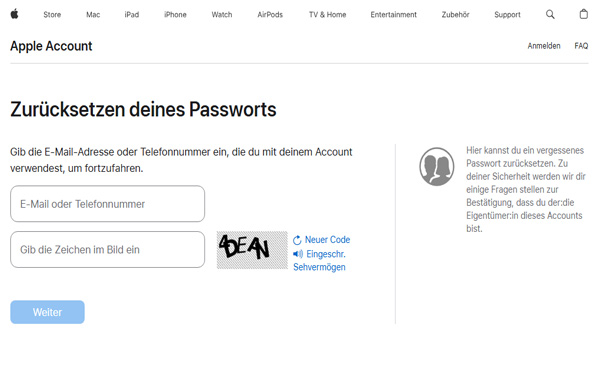The image size is (600, 377).
Task: Go to Entertainment in the nav bar
Action: [x=393, y=15]
